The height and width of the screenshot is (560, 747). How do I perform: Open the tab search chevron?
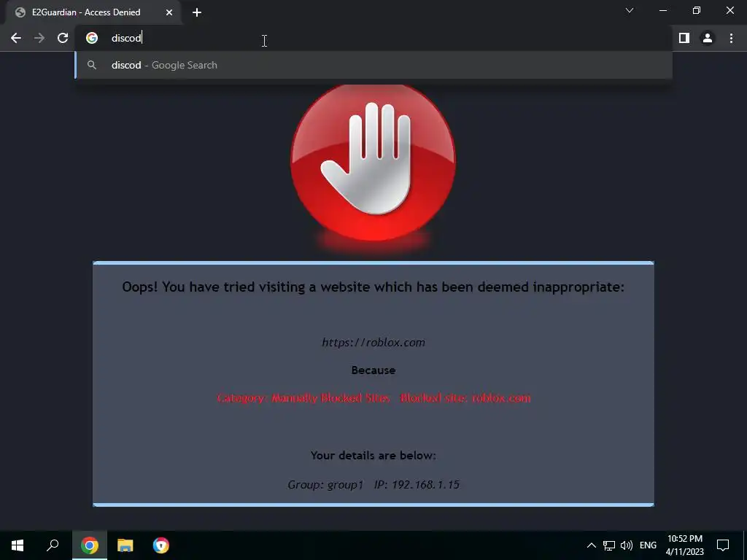630,10
